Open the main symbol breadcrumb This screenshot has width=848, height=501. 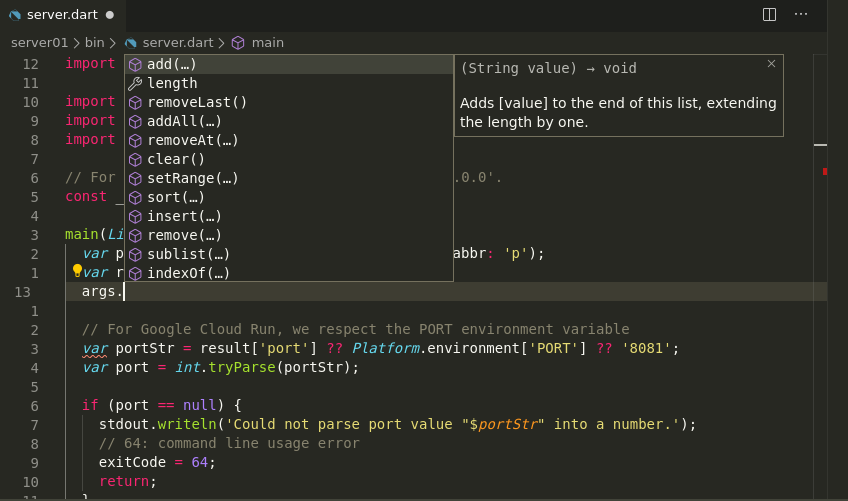click(268, 43)
